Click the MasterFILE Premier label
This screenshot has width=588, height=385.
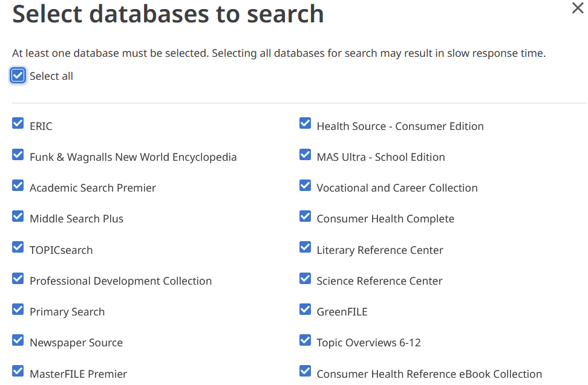point(79,374)
